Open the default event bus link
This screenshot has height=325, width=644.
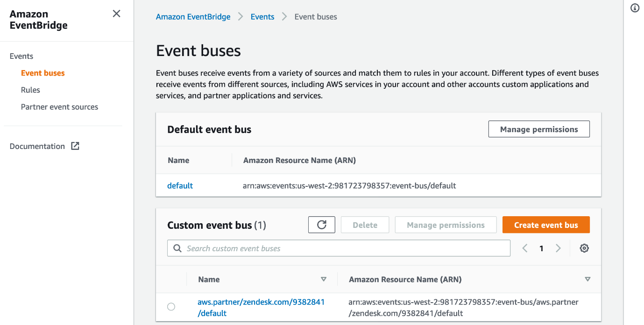pyautogui.click(x=180, y=186)
